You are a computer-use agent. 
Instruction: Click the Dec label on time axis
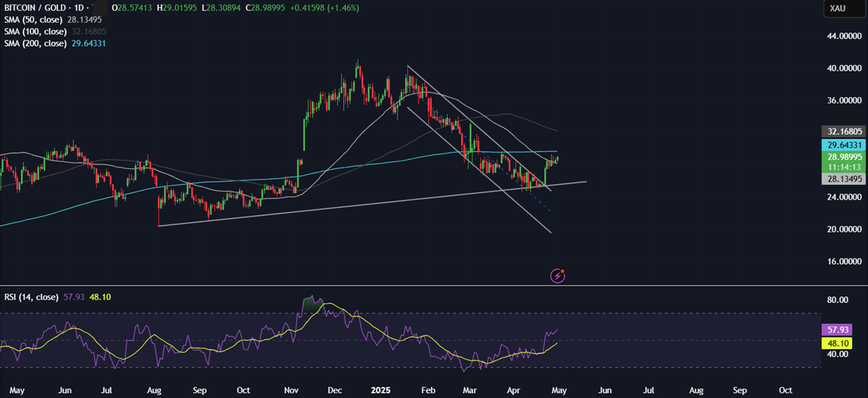[x=335, y=390]
